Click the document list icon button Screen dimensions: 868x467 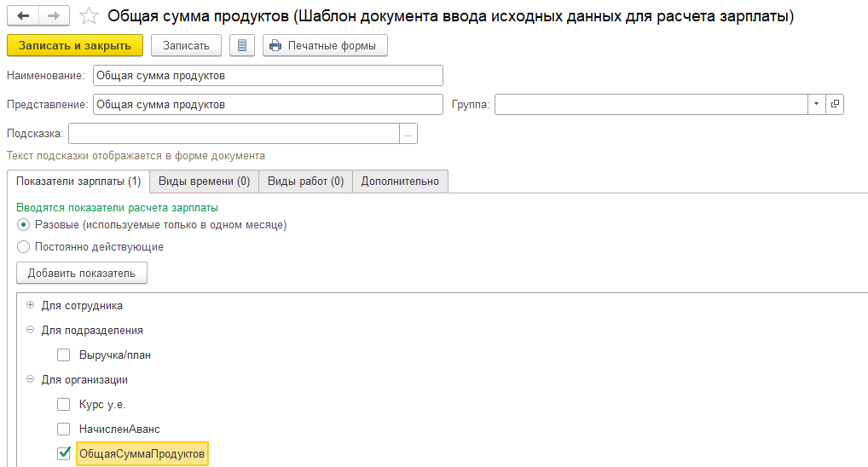tap(242, 45)
